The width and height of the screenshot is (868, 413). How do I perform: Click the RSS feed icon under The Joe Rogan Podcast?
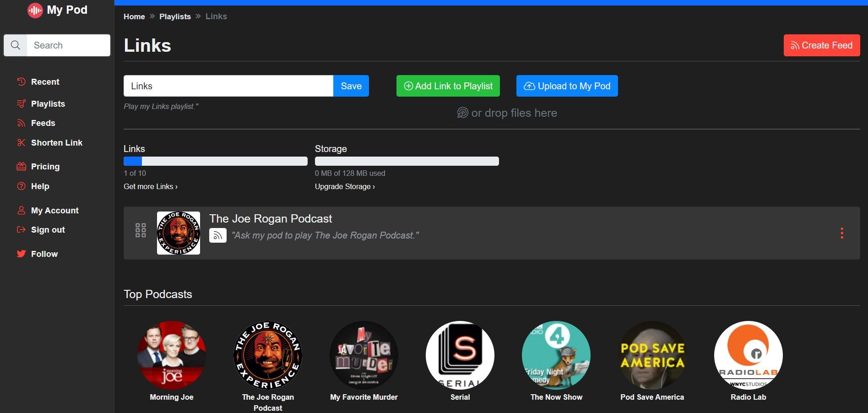click(x=218, y=235)
